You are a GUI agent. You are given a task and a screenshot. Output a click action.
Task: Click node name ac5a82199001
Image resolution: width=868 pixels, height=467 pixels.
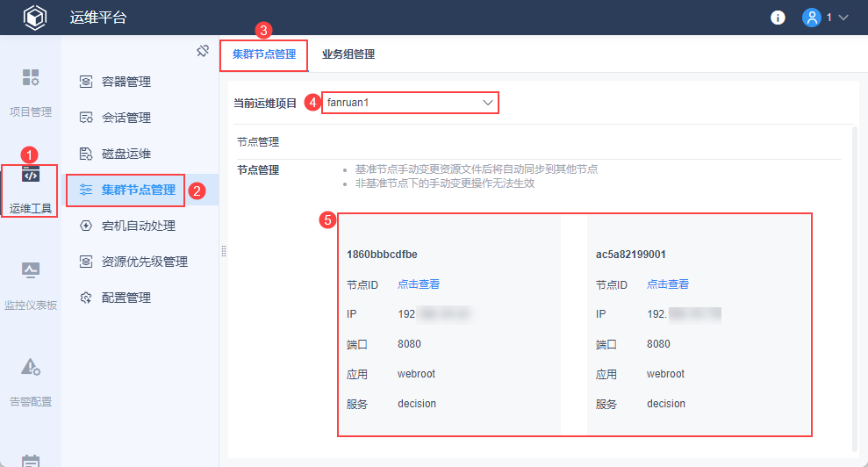(630, 255)
